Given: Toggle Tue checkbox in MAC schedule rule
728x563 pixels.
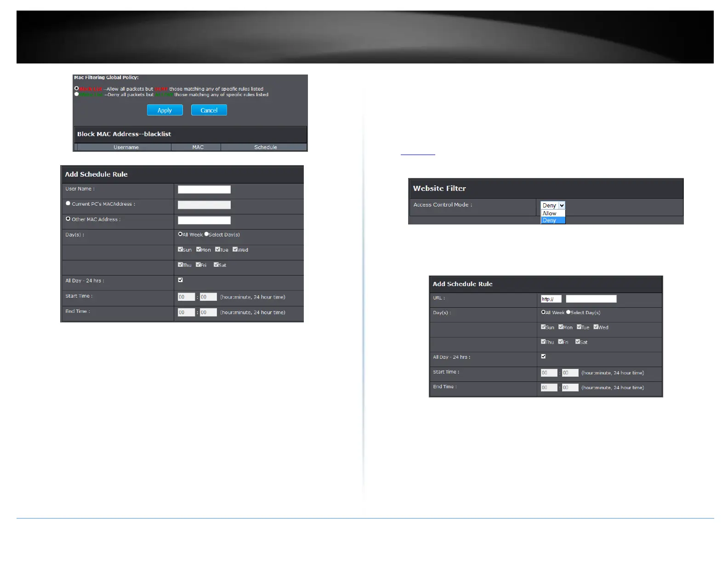Looking at the screenshot, I should pyautogui.click(x=217, y=249).
